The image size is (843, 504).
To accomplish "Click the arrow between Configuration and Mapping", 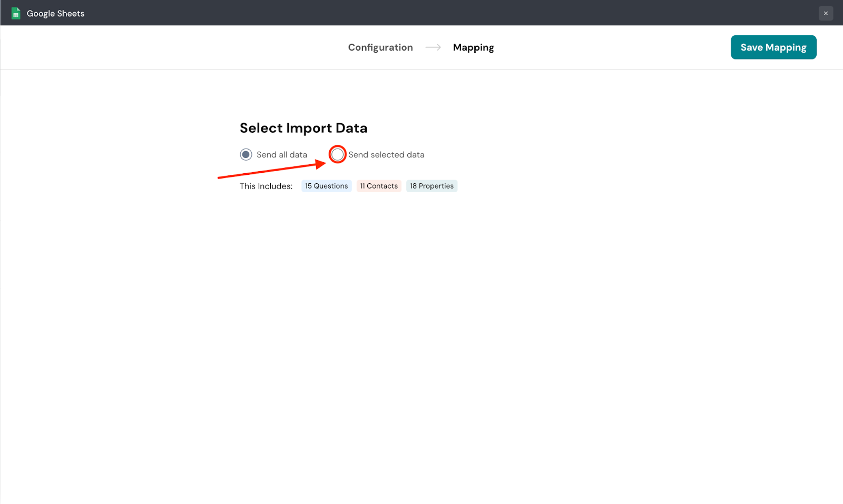I will pyautogui.click(x=433, y=47).
